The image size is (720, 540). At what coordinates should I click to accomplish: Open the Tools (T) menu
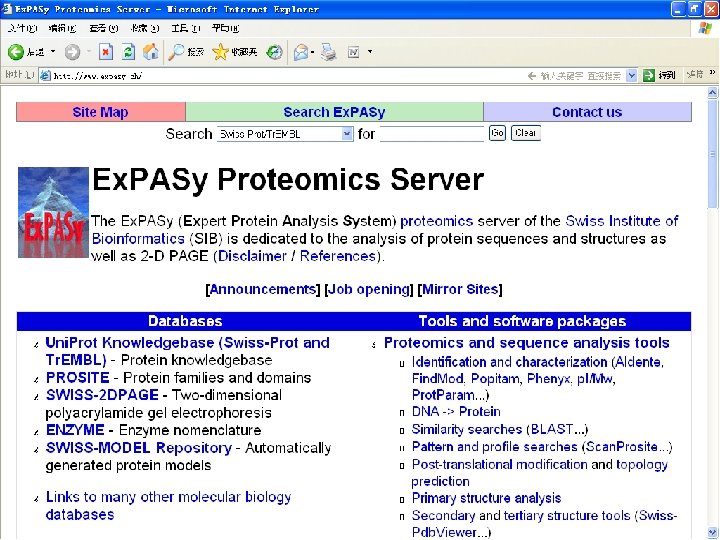pyautogui.click(x=186, y=28)
